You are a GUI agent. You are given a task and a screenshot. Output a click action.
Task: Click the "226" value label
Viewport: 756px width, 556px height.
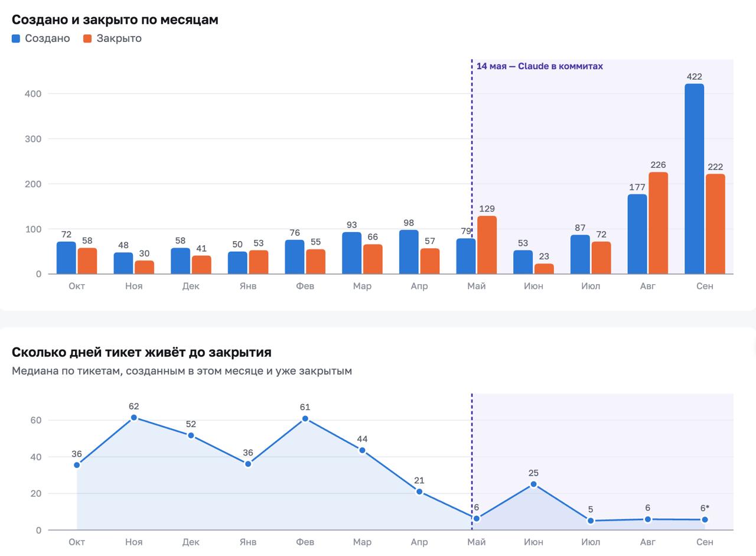[x=658, y=165]
